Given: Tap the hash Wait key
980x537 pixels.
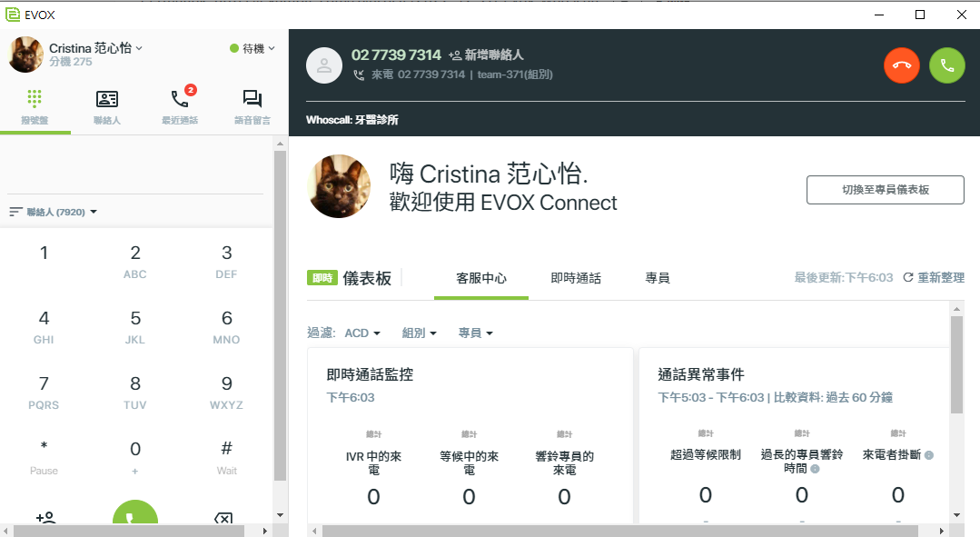Looking at the screenshot, I should click(x=226, y=458).
